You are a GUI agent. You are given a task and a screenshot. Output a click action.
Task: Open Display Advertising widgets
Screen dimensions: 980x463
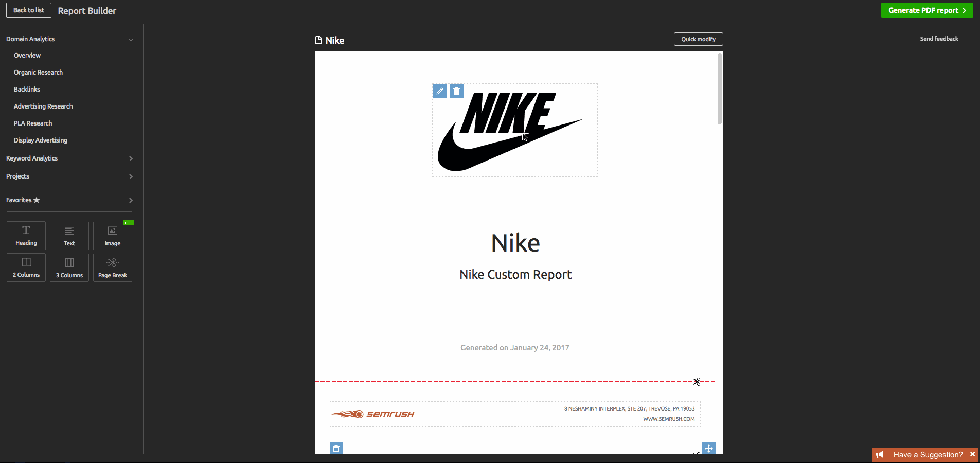tap(41, 140)
